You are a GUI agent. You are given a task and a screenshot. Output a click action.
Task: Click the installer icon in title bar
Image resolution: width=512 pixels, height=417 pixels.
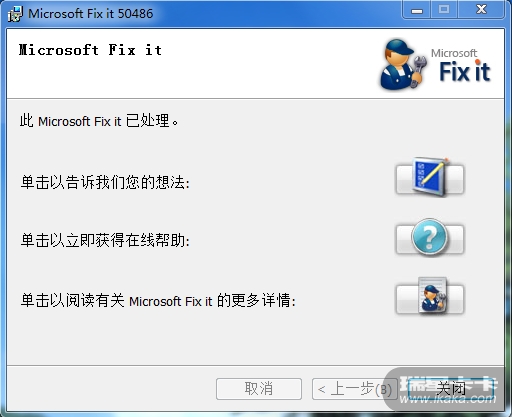tap(15, 14)
